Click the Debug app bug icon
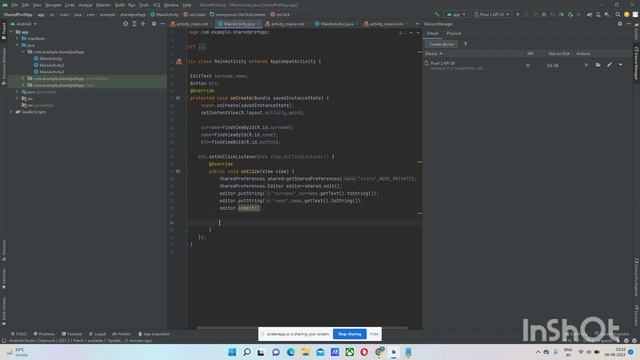640x360 pixels. click(544, 14)
